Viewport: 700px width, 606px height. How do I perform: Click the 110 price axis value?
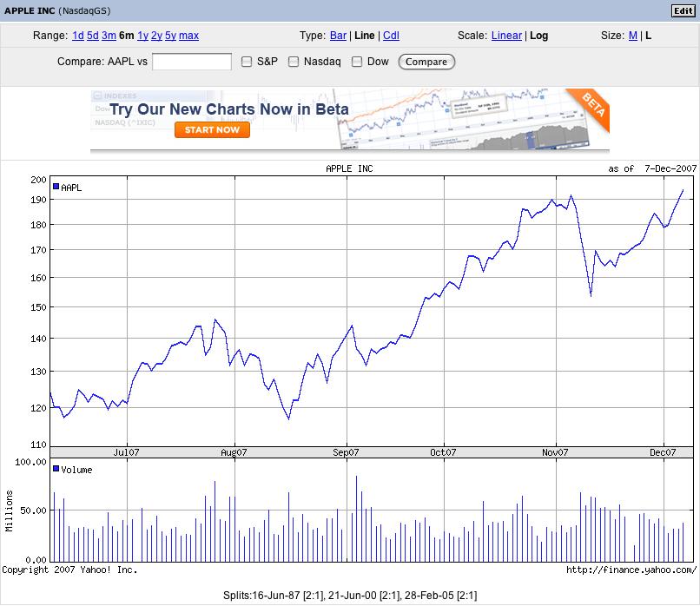pyautogui.click(x=38, y=445)
